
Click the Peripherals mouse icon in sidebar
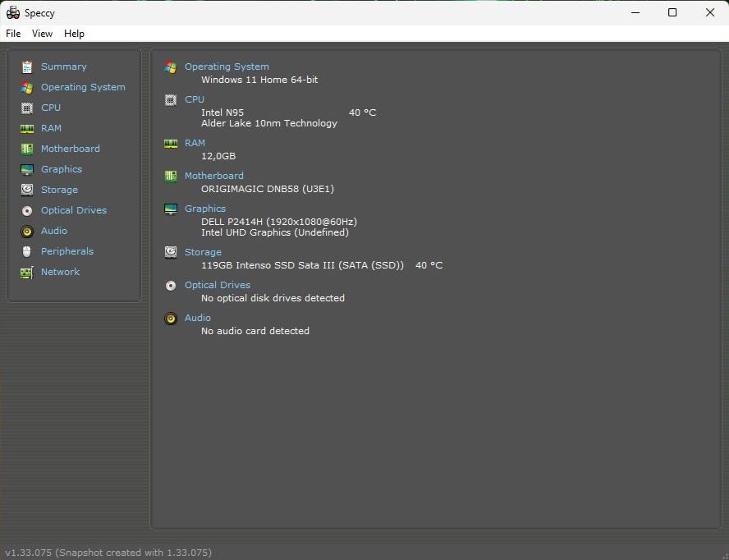pyautogui.click(x=27, y=251)
